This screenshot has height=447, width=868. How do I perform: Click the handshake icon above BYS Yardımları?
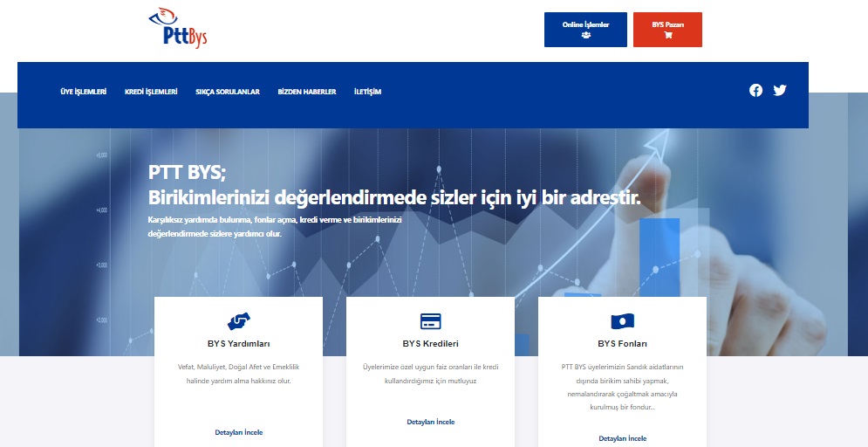point(238,320)
